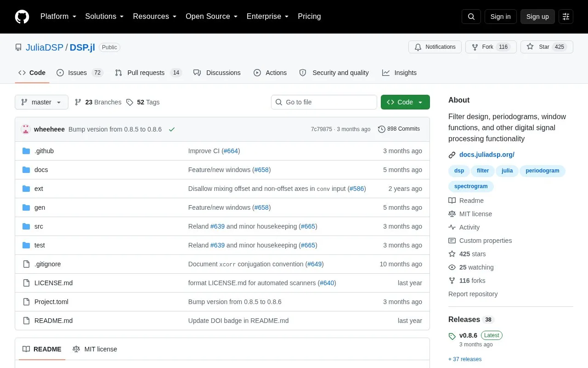588x368 pixels.
Task: Click the eye icon next to 25 watching
Action: click(452, 267)
